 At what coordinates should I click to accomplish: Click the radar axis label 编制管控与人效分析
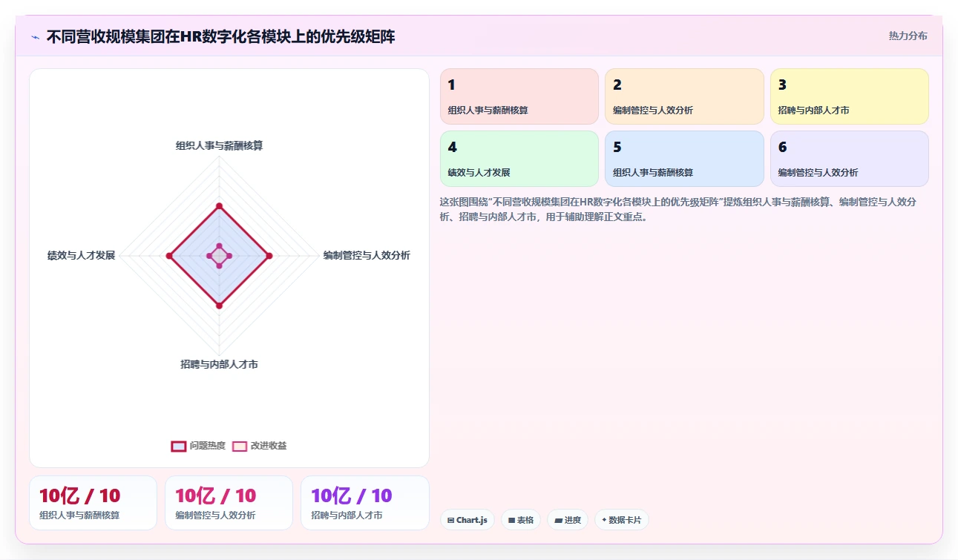pos(367,255)
